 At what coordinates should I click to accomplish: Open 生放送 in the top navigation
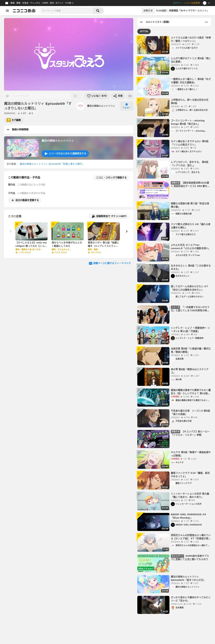pyautogui.click(x=25, y=3)
